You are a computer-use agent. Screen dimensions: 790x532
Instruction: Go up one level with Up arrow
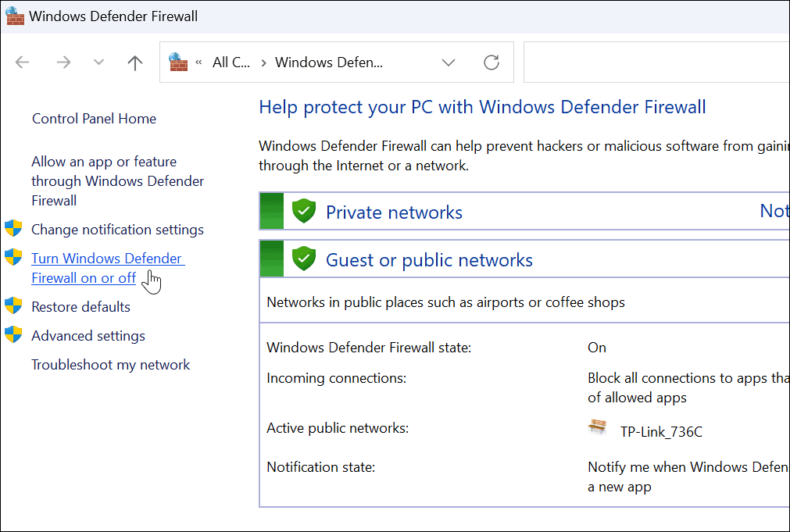(x=135, y=63)
